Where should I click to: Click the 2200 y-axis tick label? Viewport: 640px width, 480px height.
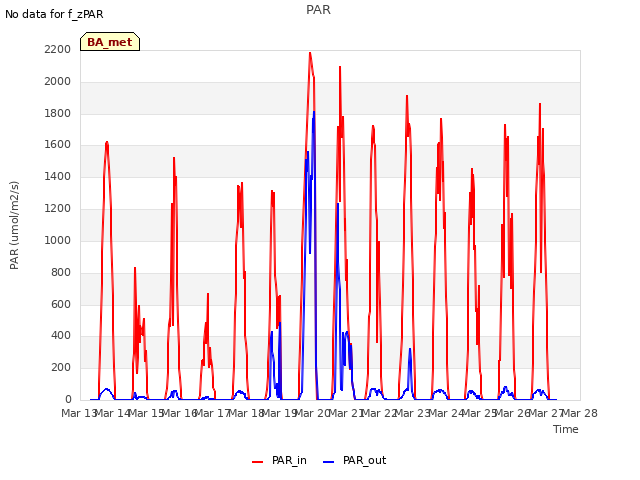pos(58,49)
